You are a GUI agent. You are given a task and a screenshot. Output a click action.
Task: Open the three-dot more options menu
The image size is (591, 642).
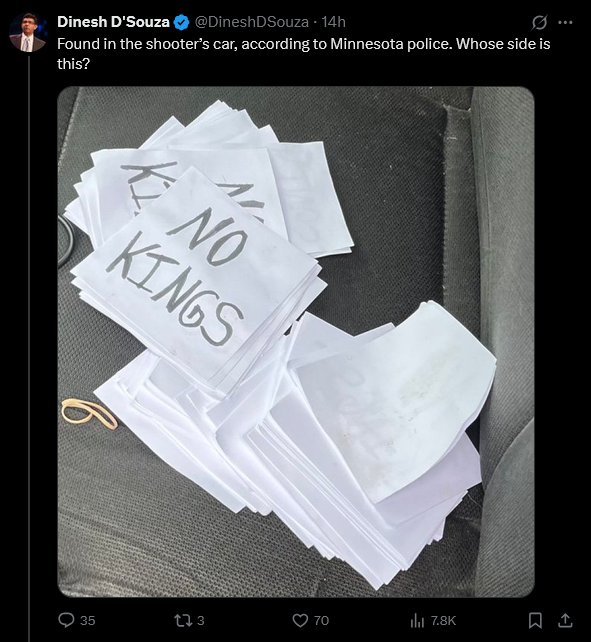(x=565, y=23)
